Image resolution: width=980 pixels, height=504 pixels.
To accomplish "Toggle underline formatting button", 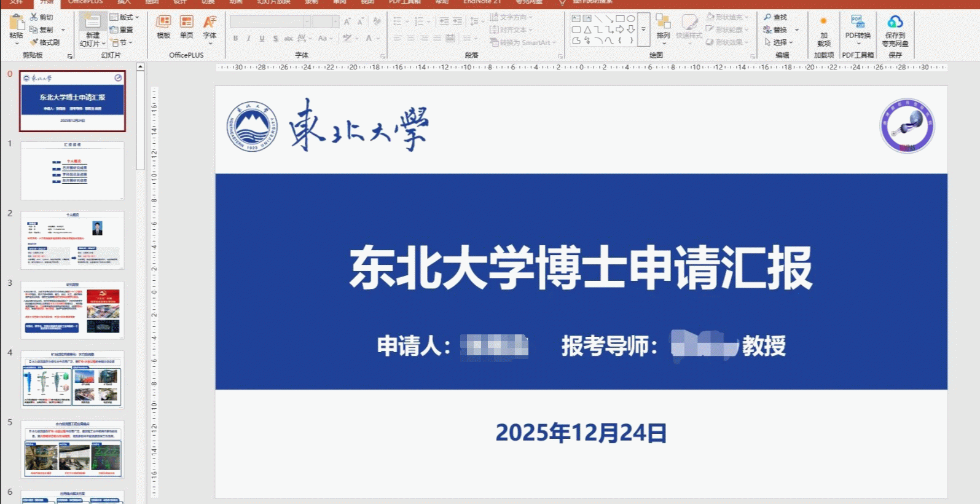I will (x=262, y=38).
